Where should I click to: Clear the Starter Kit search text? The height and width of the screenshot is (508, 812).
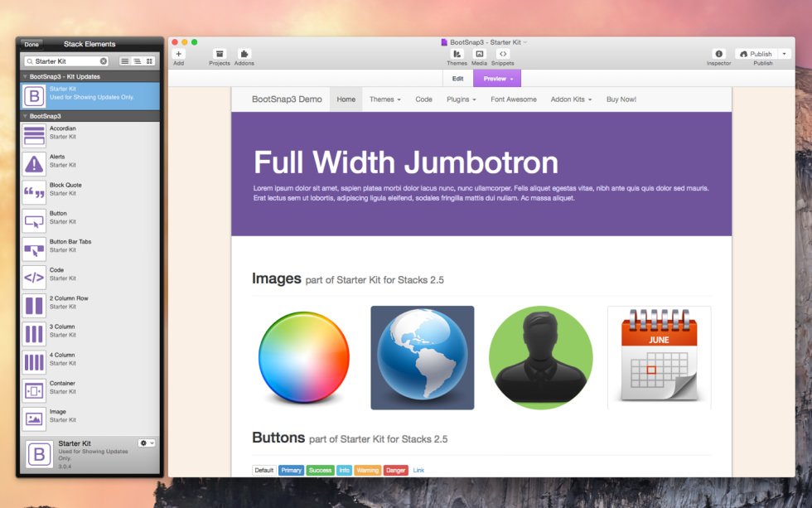(104, 61)
